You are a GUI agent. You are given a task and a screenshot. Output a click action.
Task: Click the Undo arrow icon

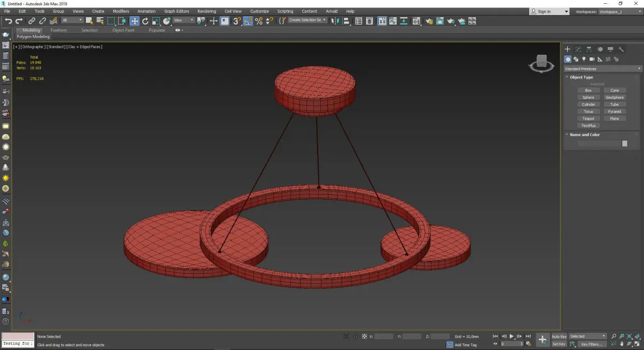coord(8,21)
